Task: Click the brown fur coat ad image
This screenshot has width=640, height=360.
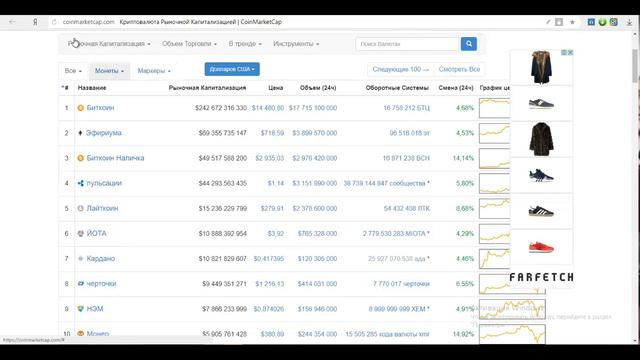Action: click(541, 139)
